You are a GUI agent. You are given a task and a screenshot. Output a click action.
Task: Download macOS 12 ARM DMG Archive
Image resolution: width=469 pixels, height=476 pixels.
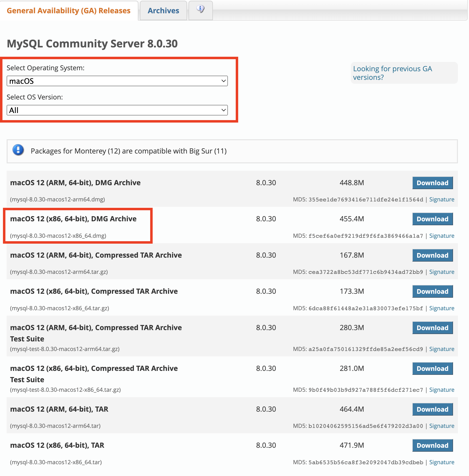point(433,183)
